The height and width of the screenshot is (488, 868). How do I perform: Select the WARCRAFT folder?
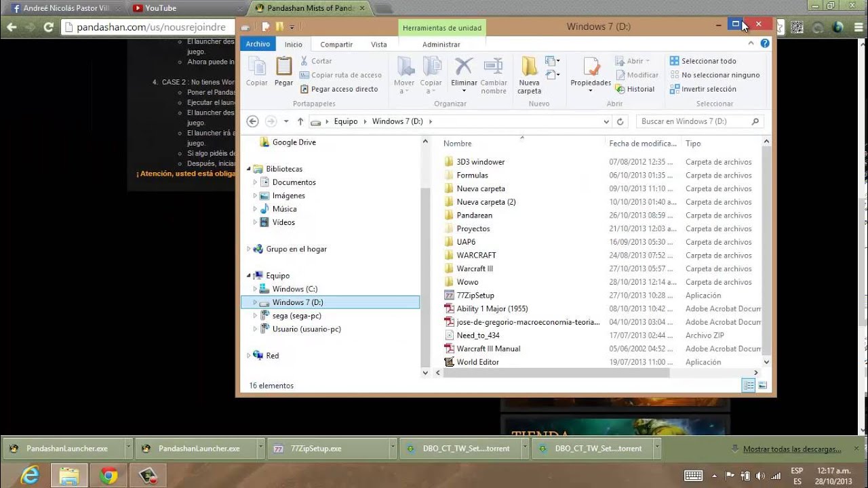(x=476, y=255)
